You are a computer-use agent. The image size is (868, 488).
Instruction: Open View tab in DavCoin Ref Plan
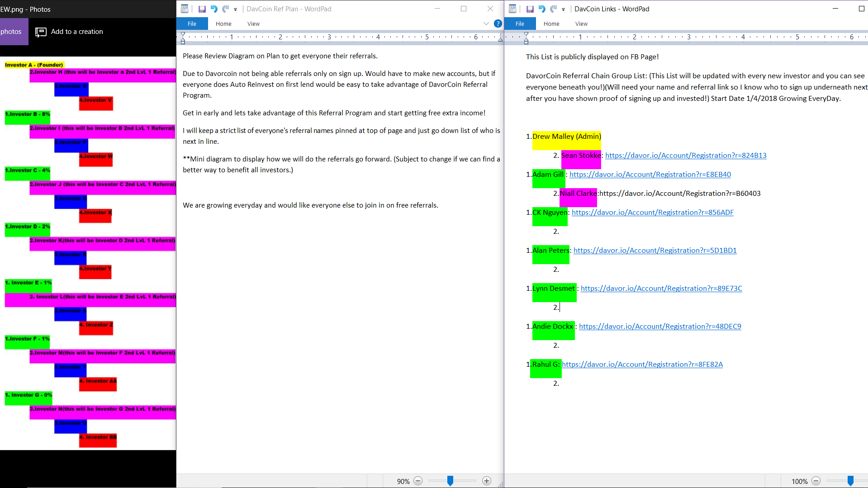pos(253,24)
